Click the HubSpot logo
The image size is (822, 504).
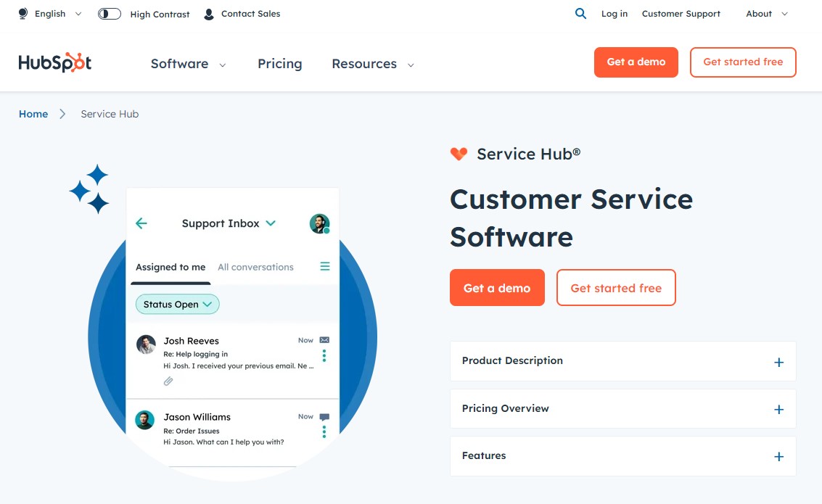(54, 62)
